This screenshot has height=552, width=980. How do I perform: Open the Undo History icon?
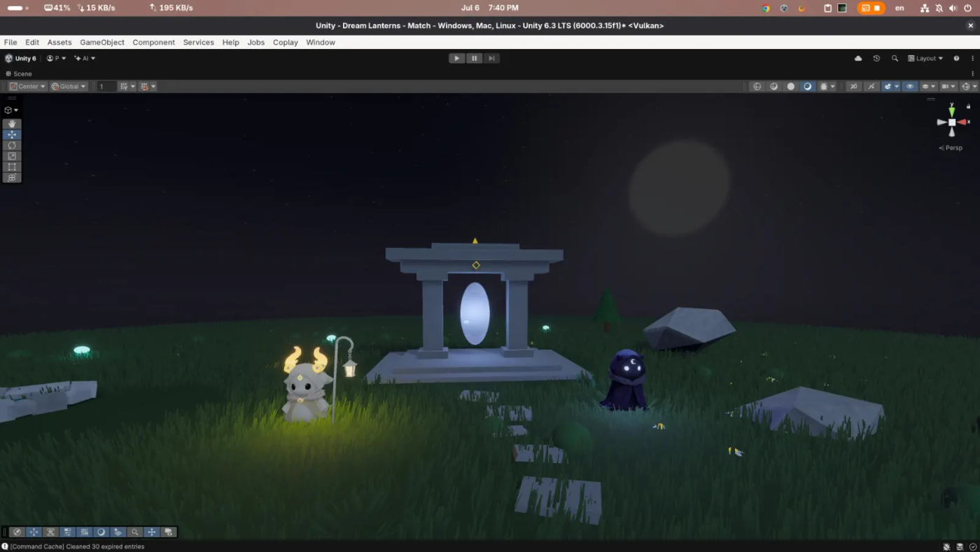pos(876,58)
